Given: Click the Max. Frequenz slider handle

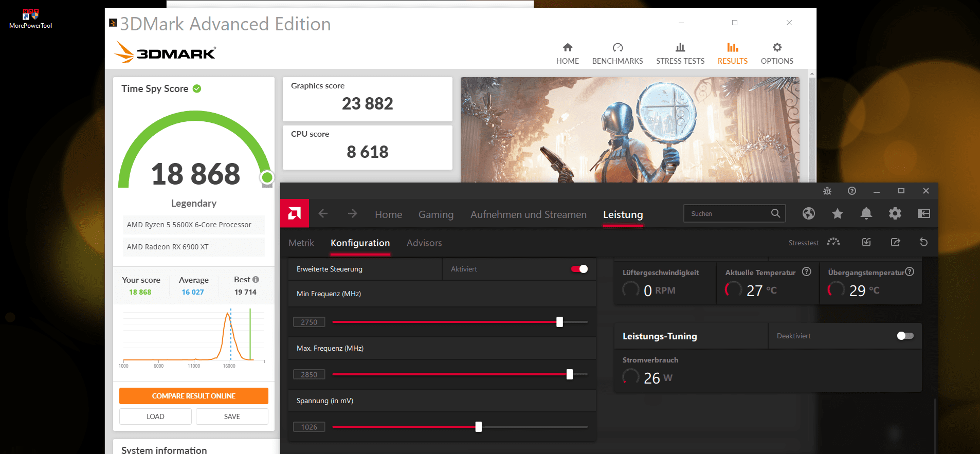Looking at the screenshot, I should pos(569,374).
